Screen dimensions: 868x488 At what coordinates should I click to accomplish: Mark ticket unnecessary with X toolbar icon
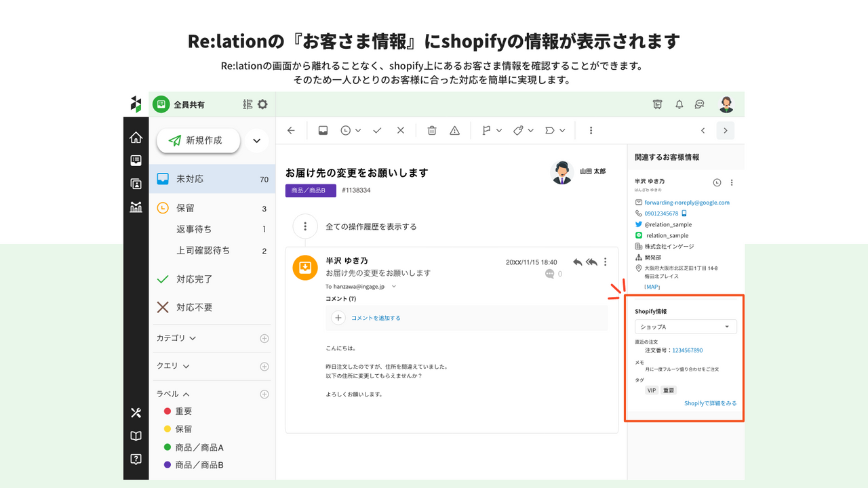point(400,130)
